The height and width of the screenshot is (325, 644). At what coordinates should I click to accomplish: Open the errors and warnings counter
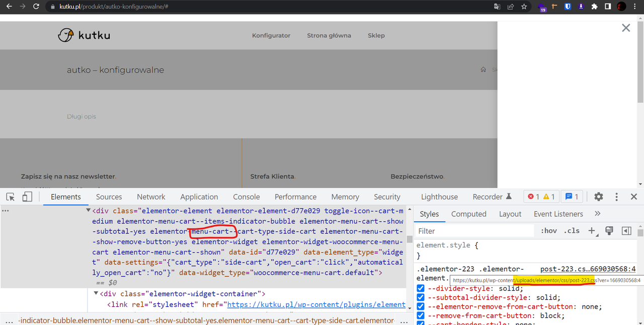[541, 197]
